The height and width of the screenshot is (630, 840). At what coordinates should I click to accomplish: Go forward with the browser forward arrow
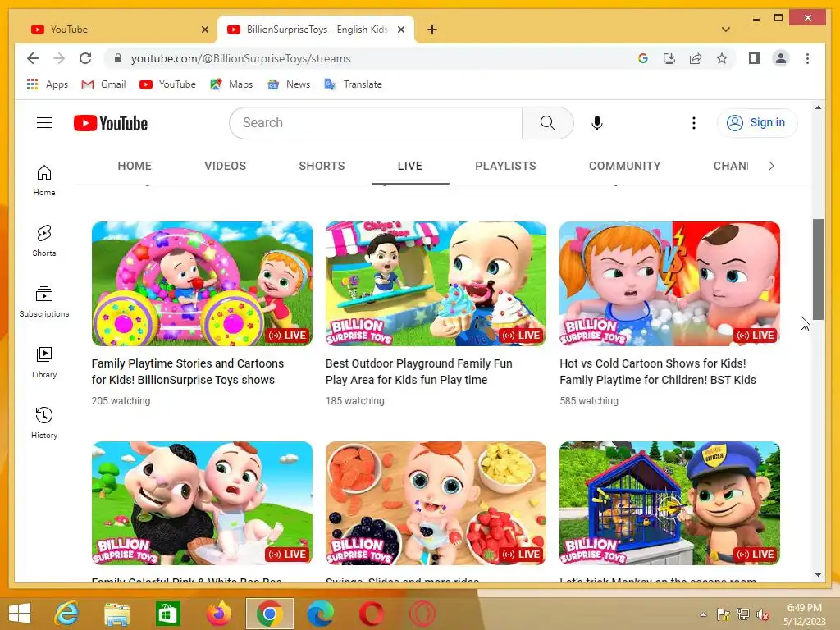59,58
